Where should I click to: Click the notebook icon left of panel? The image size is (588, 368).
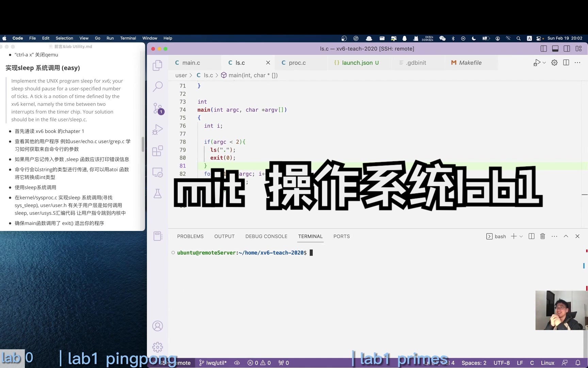[x=158, y=236]
